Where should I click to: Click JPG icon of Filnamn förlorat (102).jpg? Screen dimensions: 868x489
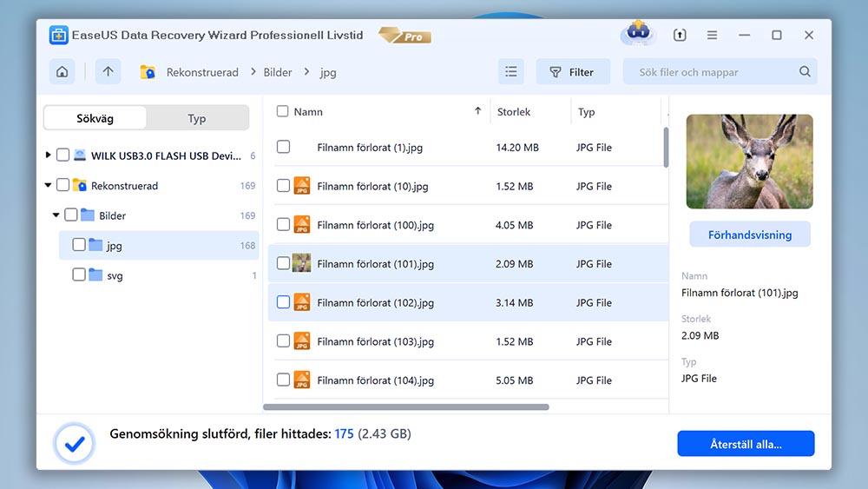click(302, 301)
